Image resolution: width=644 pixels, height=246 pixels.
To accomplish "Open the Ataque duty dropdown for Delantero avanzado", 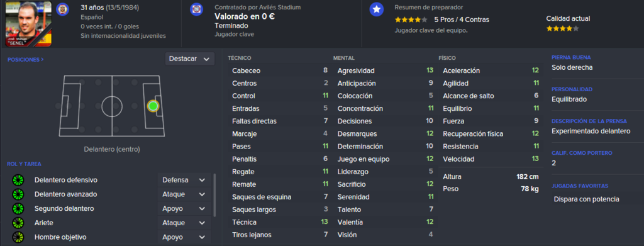I will pos(184,194).
